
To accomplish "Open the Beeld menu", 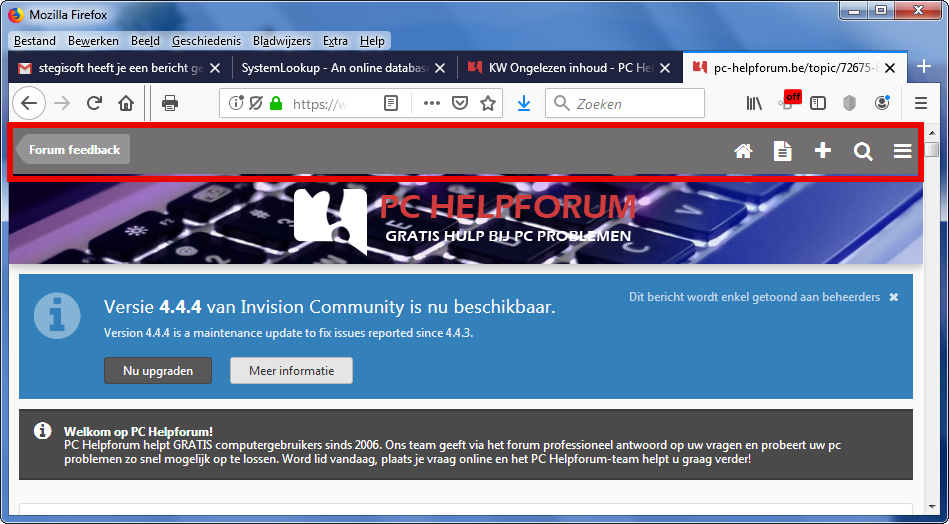I will [145, 41].
